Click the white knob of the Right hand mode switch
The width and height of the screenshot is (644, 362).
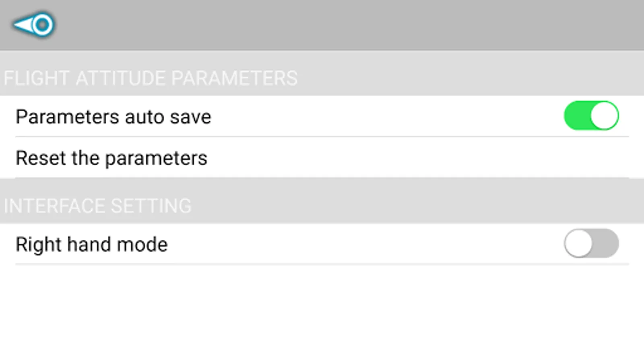point(578,243)
